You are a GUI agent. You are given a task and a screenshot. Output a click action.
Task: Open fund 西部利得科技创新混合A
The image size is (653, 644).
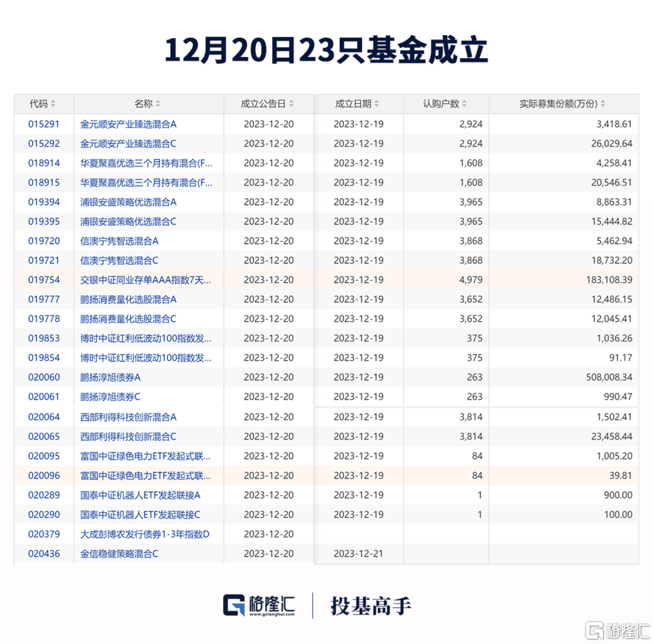coord(128,417)
